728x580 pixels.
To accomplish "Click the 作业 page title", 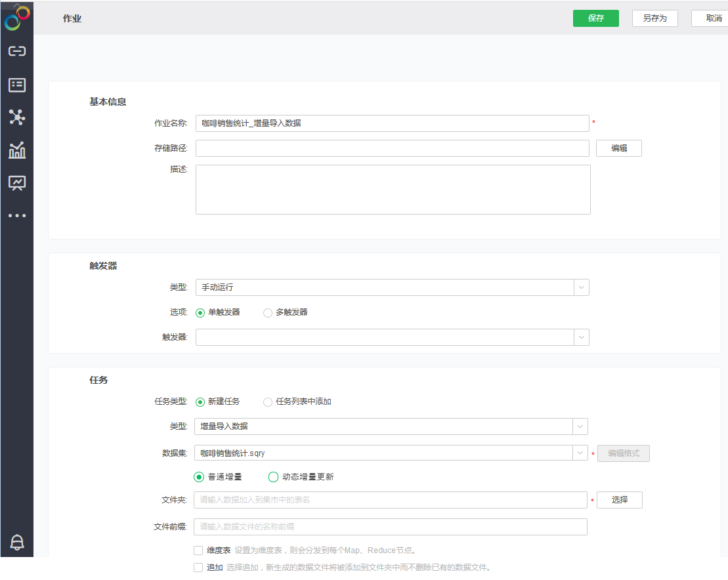I will pyautogui.click(x=72, y=18).
